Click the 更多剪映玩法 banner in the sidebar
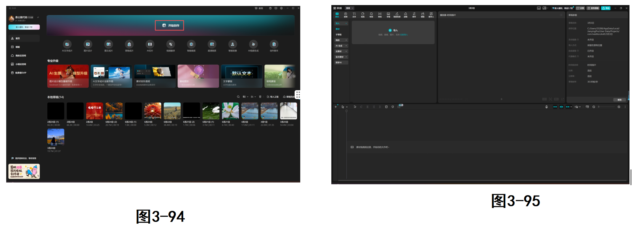644x236 pixels. point(24,158)
